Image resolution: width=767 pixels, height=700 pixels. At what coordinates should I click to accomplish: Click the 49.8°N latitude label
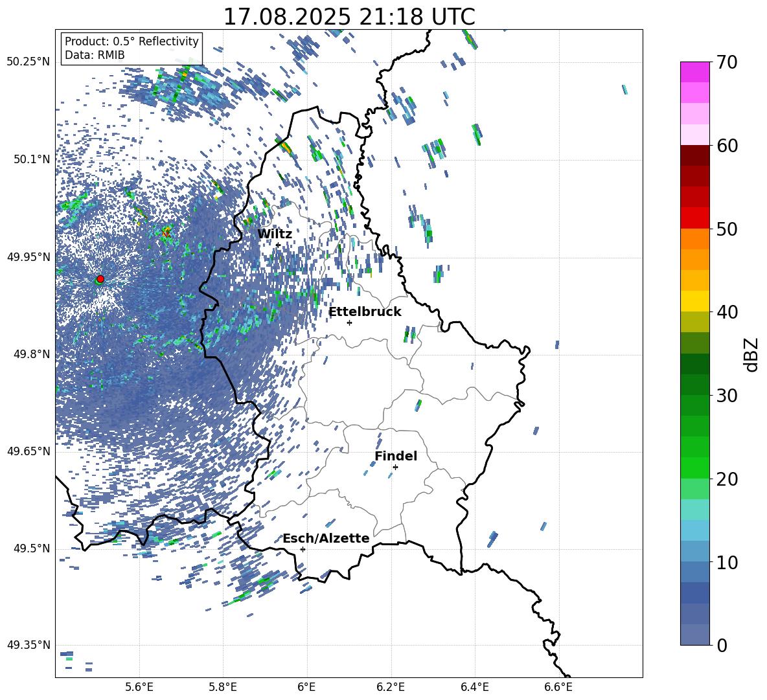point(32,354)
